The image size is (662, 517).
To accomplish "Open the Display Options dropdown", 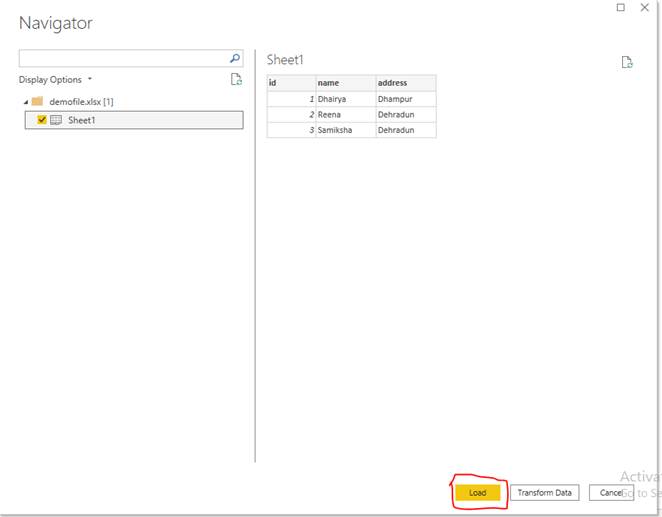I will point(55,80).
